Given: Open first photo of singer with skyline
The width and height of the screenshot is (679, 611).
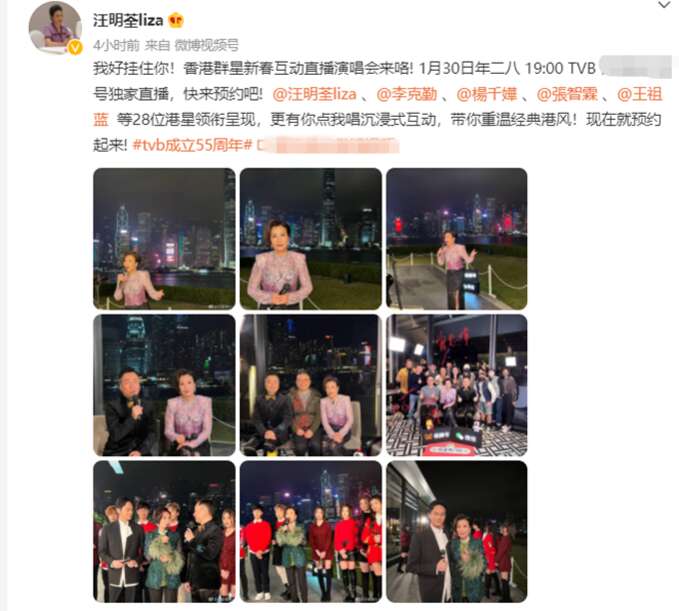Looking at the screenshot, I should pos(164,239).
